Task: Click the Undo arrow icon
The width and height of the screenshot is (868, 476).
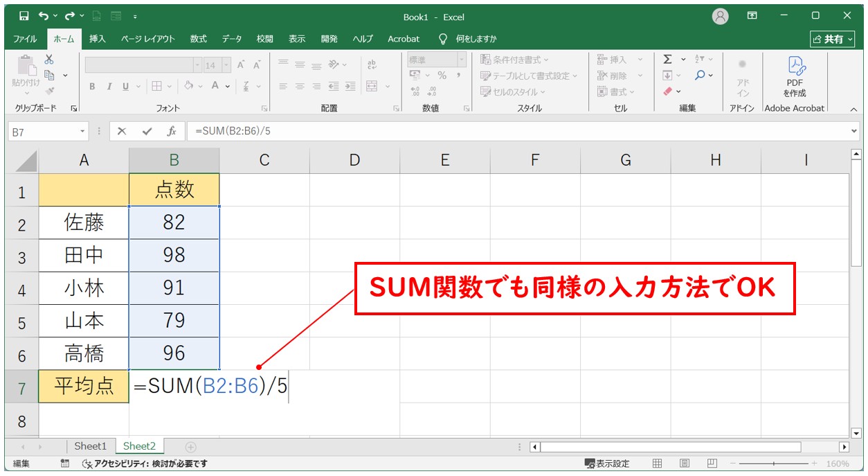Action: [44, 15]
